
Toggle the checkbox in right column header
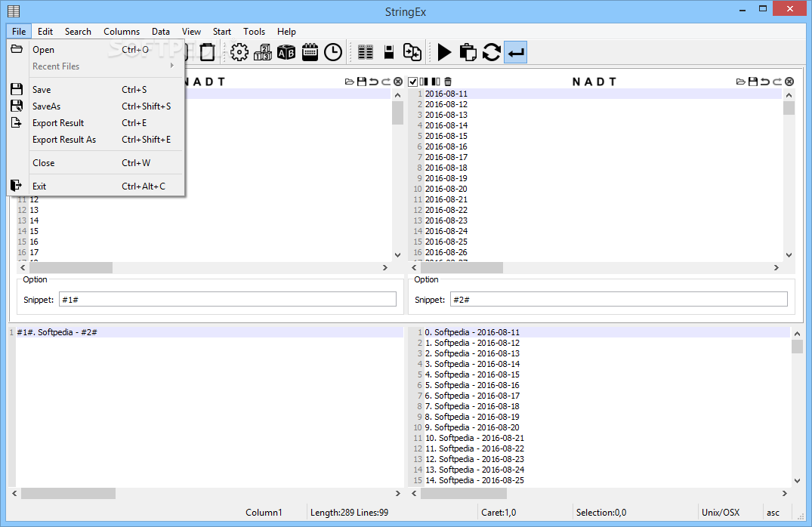[x=412, y=82]
